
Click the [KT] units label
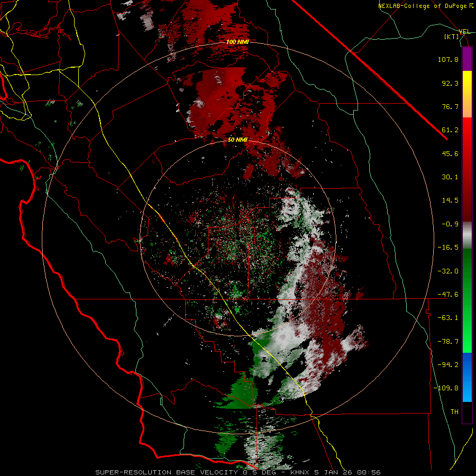452,36
